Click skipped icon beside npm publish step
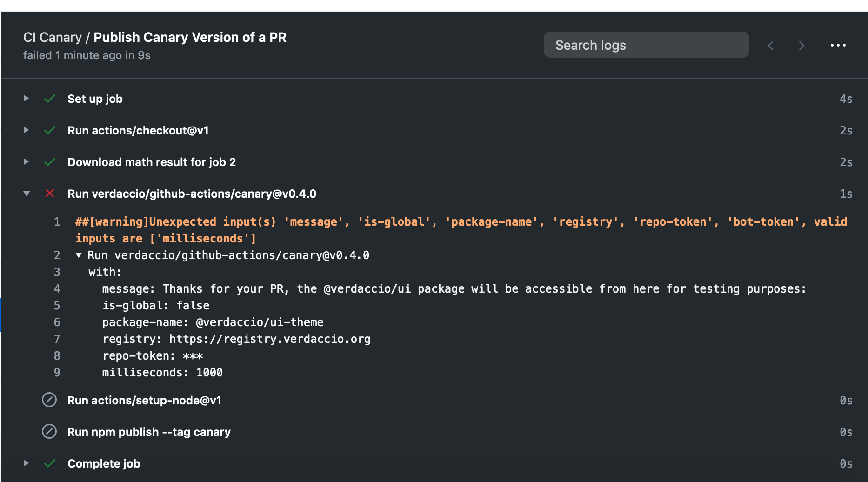Image resolution: width=868 pixels, height=482 pixels. coord(49,432)
